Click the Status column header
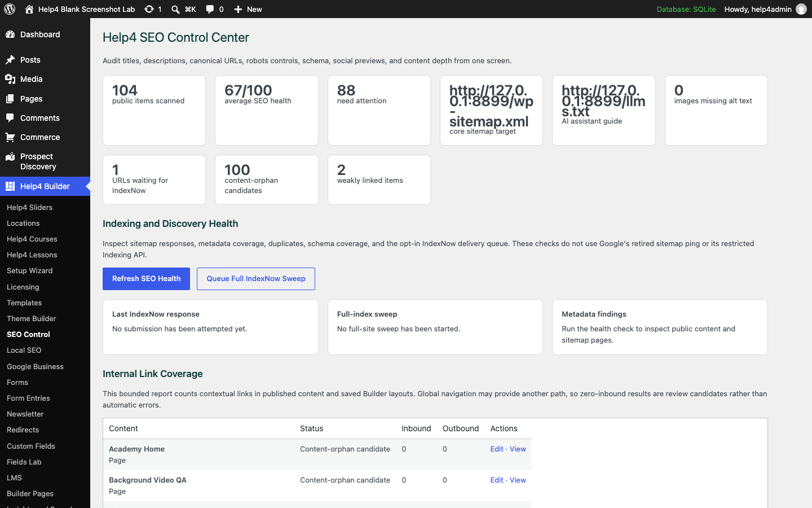 pos(312,429)
